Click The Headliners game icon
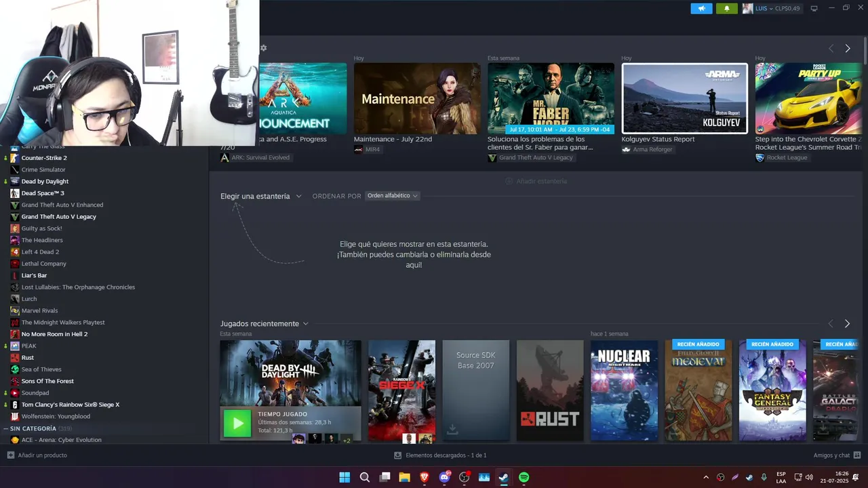This screenshot has height=488, width=868. pyautogui.click(x=15, y=240)
